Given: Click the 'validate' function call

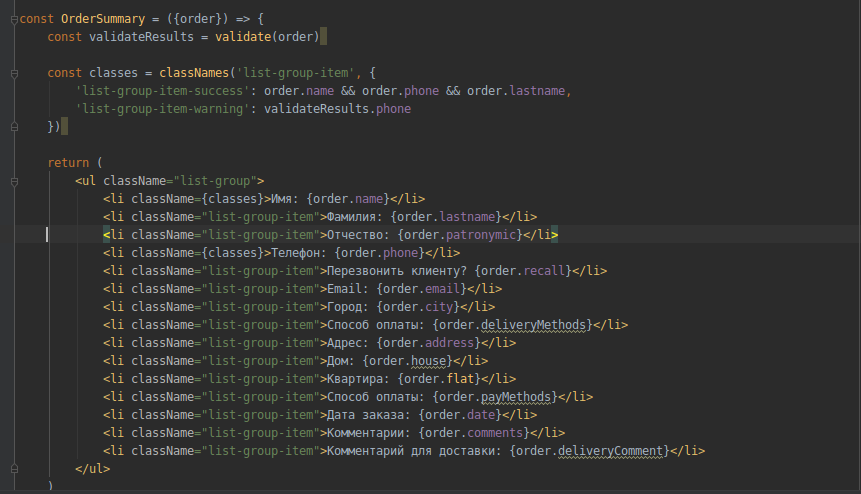Looking at the screenshot, I should [243, 37].
